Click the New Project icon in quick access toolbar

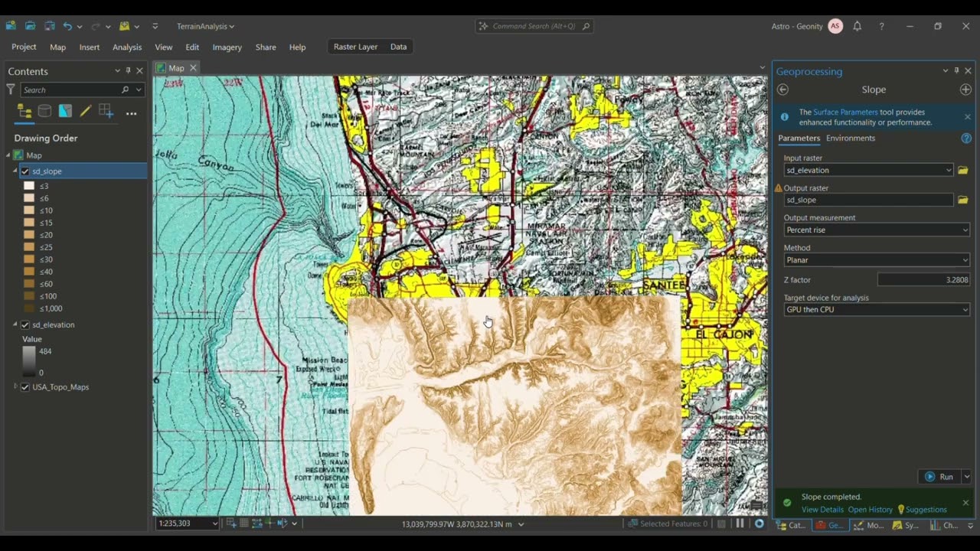click(x=11, y=26)
